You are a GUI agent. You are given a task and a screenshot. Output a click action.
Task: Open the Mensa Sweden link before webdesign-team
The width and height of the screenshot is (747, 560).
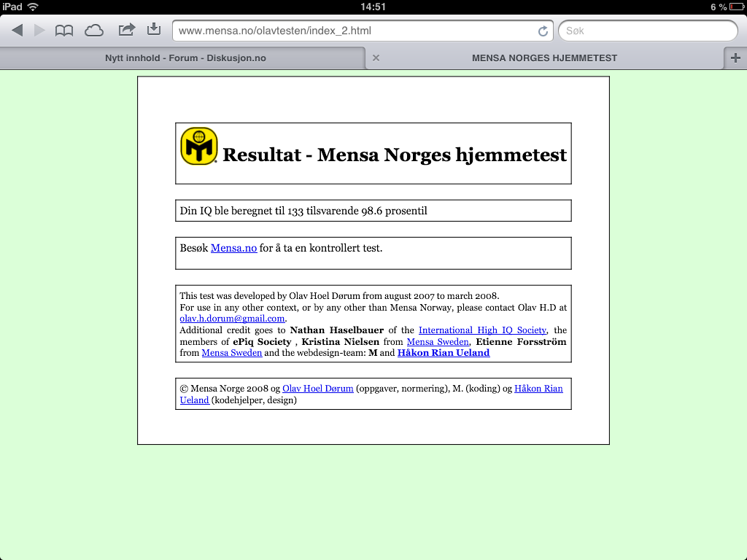tap(231, 353)
